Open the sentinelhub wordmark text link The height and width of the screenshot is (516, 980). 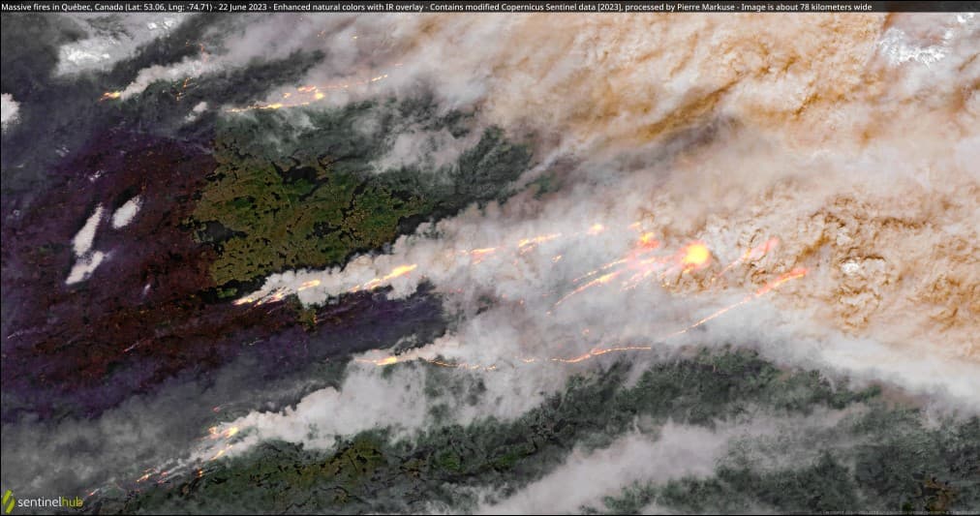click(x=50, y=502)
